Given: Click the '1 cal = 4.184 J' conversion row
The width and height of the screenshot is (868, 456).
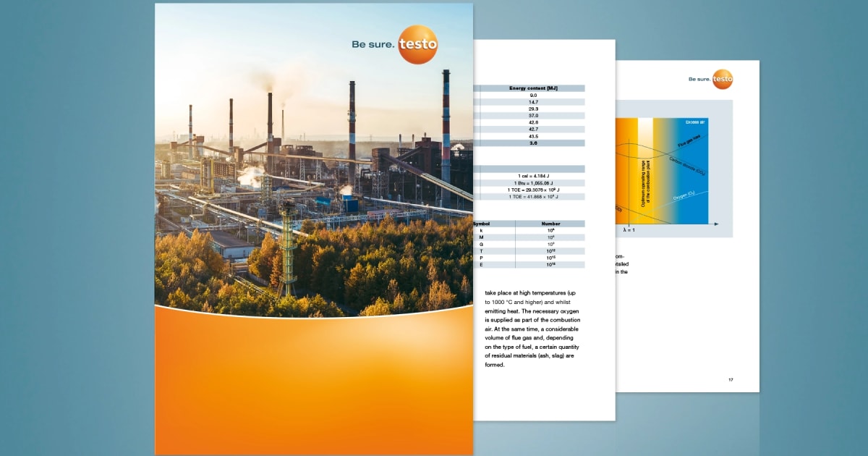Looking at the screenshot, I should tap(532, 174).
